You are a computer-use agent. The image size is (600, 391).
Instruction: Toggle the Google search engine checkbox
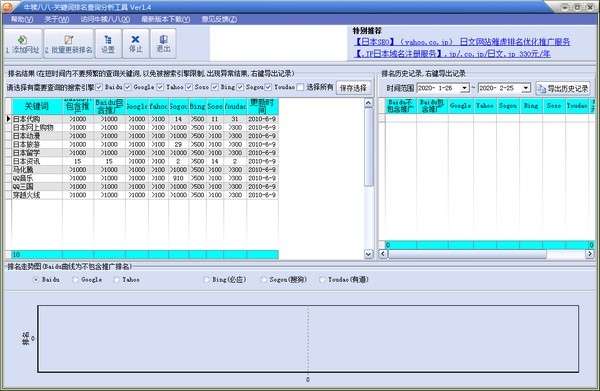[128, 88]
